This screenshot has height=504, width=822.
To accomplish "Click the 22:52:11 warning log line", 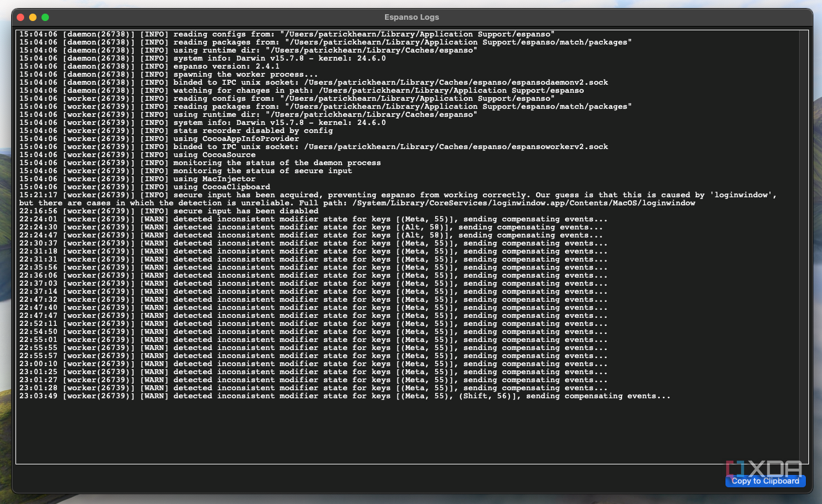I will pos(314,323).
